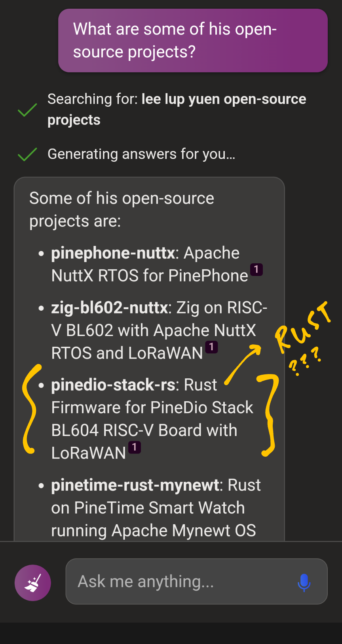Click the yellow right curly brace annotation
Viewport: 342px width, 644px height.
270,415
